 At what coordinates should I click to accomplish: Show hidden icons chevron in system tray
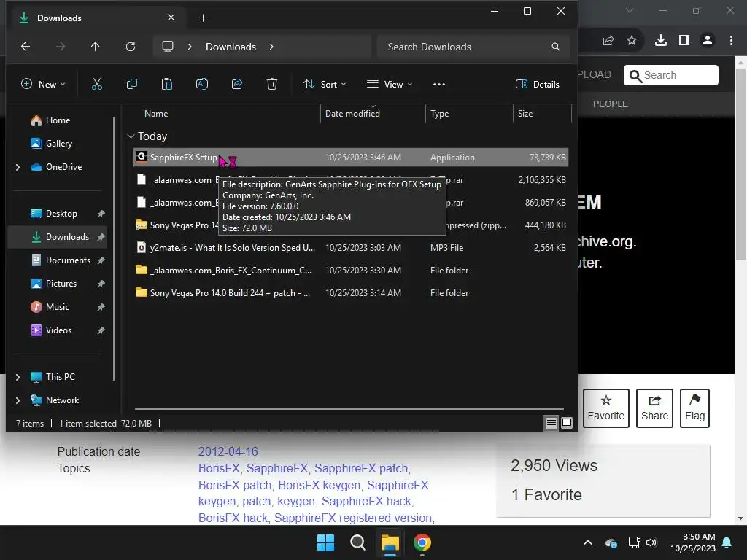tap(588, 542)
